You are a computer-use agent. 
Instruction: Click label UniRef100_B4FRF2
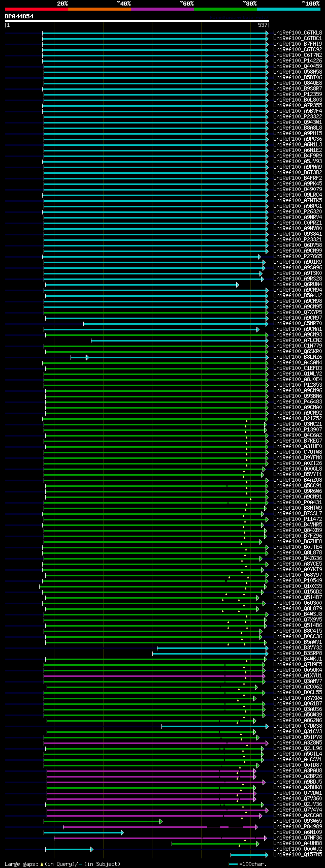pyautogui.click(x=298, y=178)
